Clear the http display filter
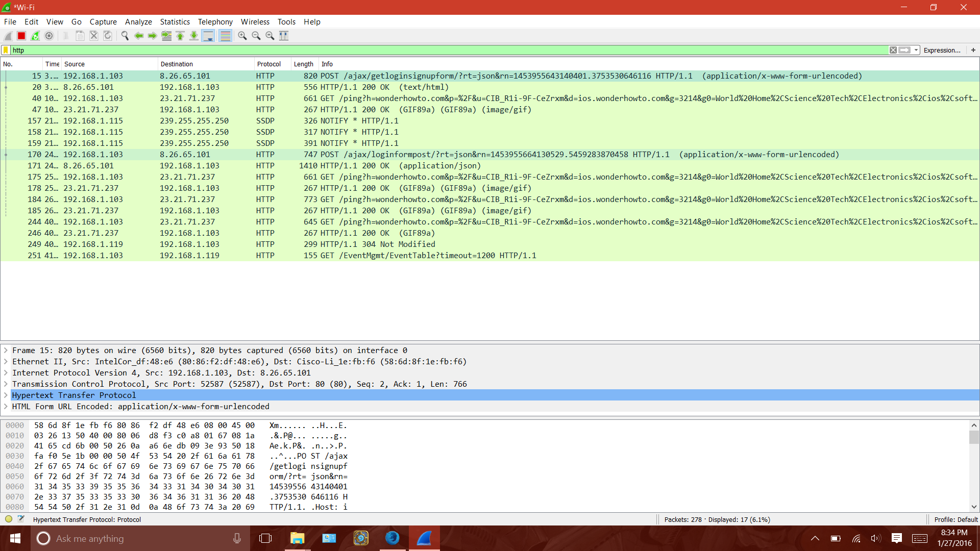The width and height of the screenshot is (980, 551). (x=893, y=50)
